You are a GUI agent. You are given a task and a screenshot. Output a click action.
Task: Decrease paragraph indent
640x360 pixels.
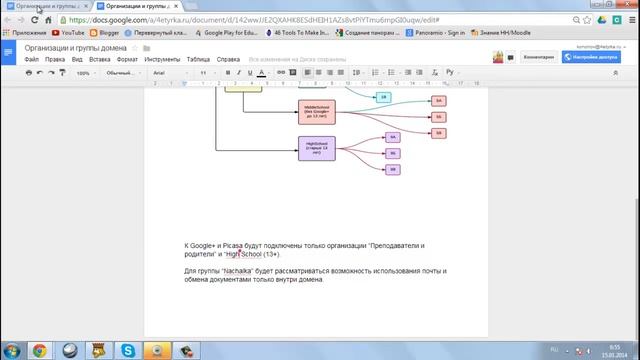click(x=408, y=72)
